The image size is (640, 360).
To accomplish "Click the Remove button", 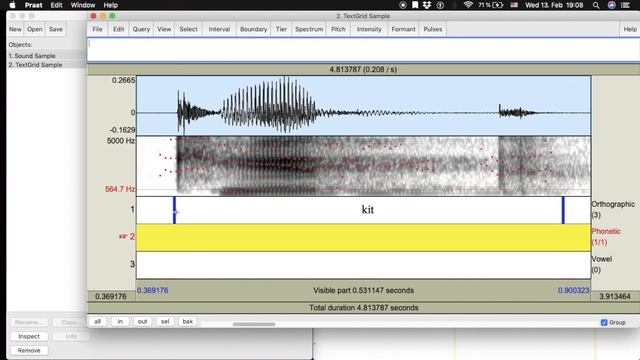I will [x=29, y=350].
